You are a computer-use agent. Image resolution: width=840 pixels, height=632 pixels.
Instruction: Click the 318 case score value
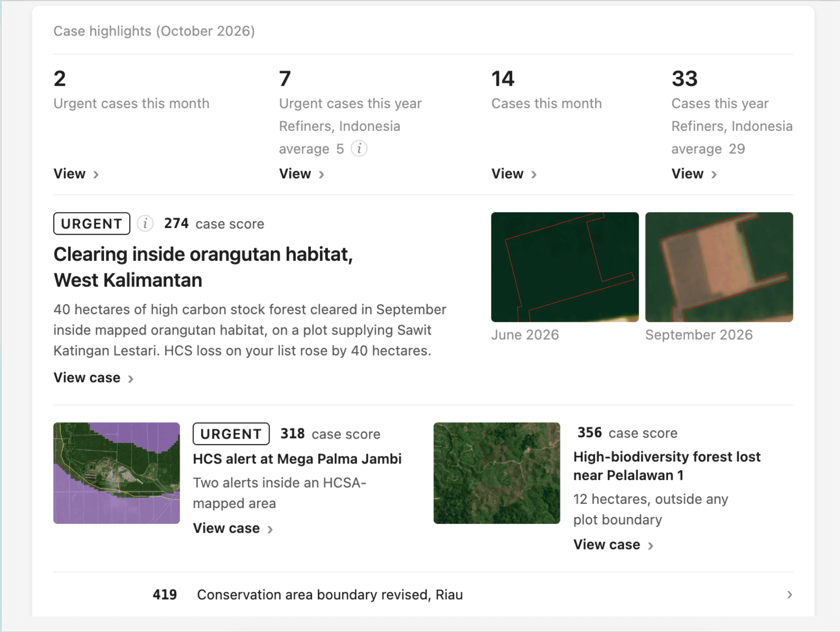(x=292, y=434)
